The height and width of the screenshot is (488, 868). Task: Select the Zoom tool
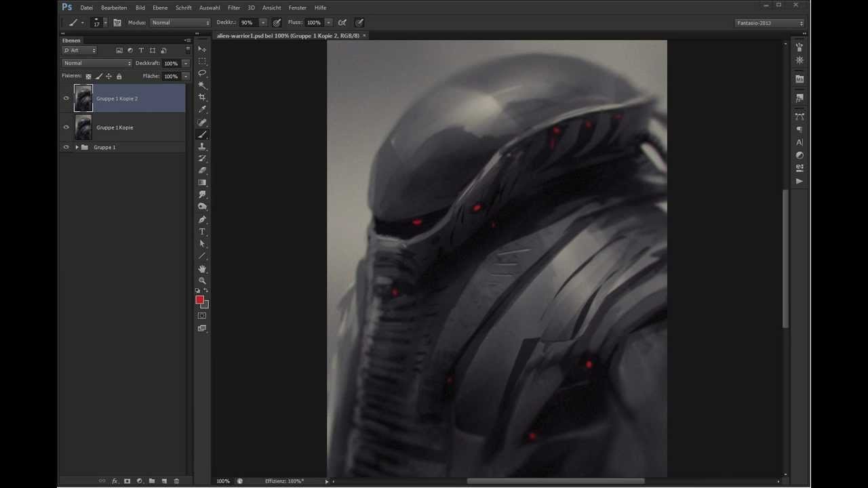pyautogui.click(x=202, y=281)
